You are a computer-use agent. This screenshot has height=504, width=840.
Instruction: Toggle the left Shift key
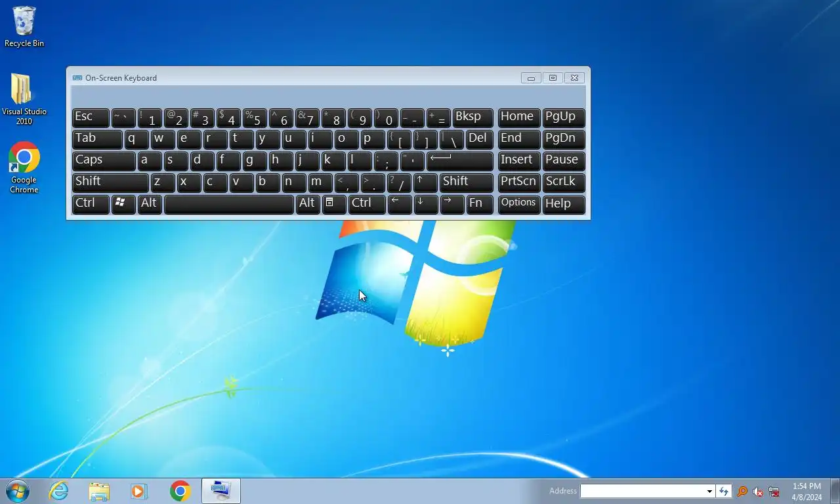[110, 182]
